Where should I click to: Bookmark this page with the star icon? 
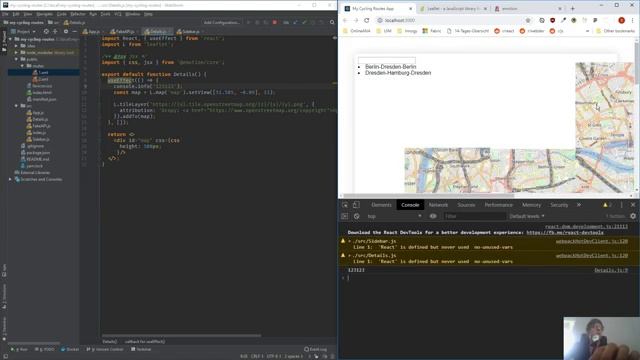528,20
